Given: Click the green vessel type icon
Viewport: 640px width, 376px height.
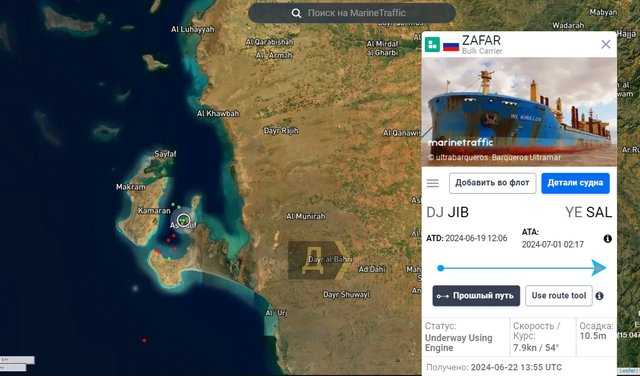Looking at the screenshot, I should tap(432, 44).
